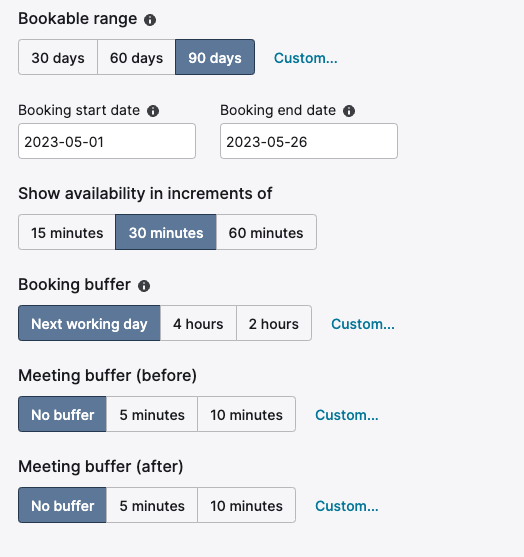This screenshot has width=524, height=557.
Task: Select 30 days bookable range
Action: point(58,57)
